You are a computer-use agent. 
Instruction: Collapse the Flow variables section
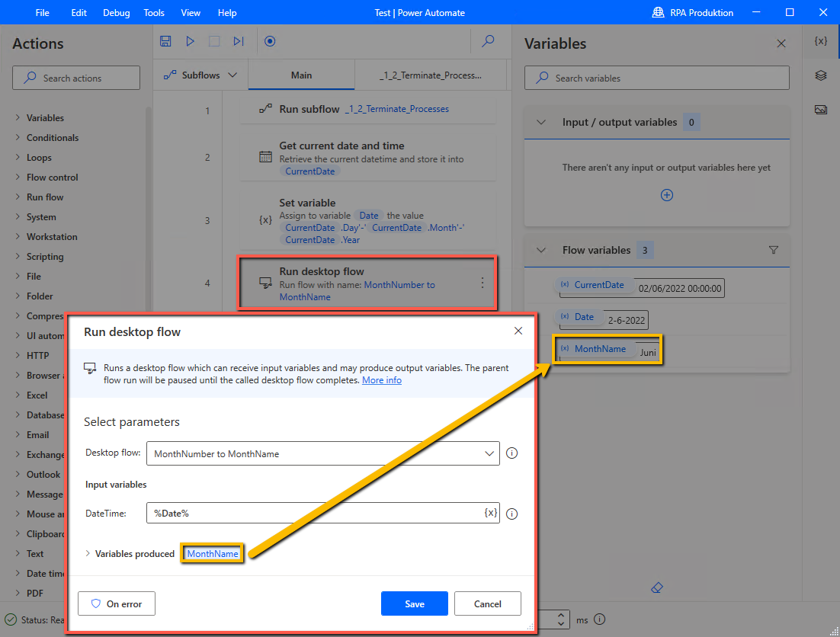pyautogui.click(x=541, y=250)
